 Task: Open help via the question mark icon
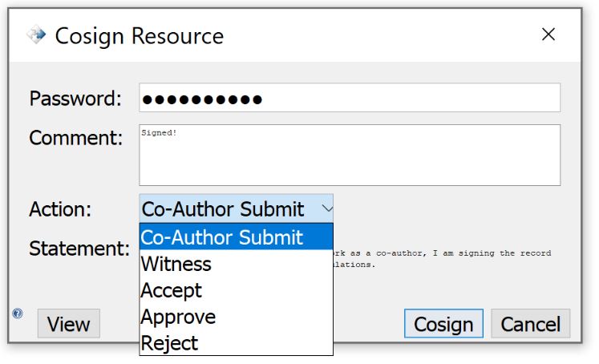18,313
